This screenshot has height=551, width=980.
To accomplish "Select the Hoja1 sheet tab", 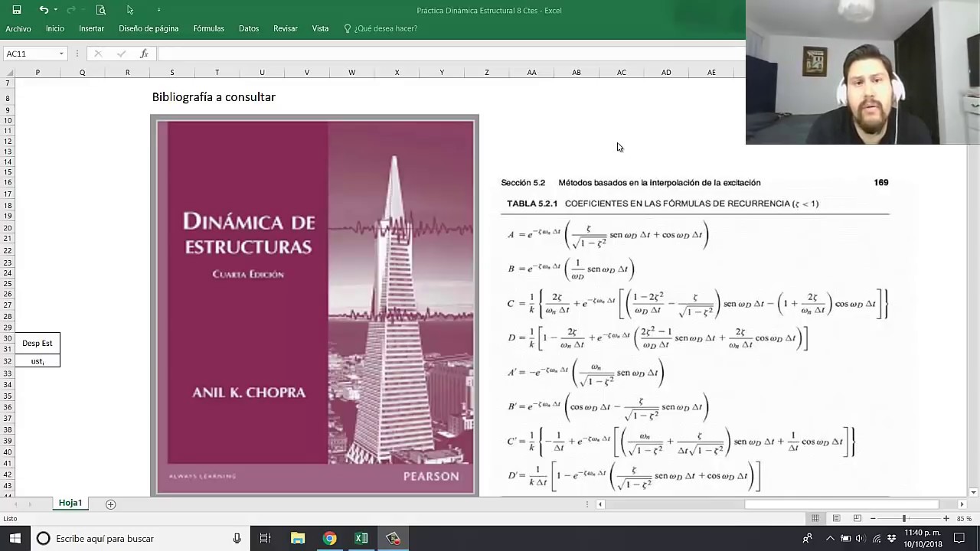I will click(70, 503).
